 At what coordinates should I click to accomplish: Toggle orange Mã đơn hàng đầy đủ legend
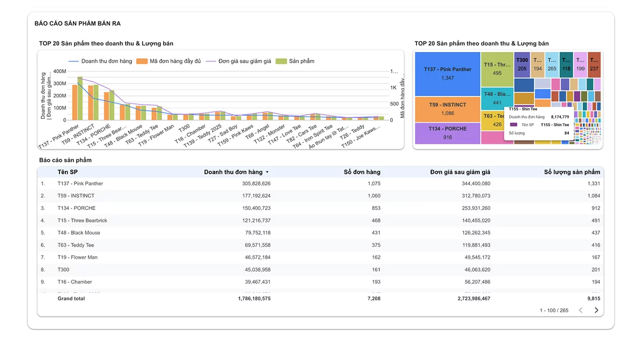[169, 61]
